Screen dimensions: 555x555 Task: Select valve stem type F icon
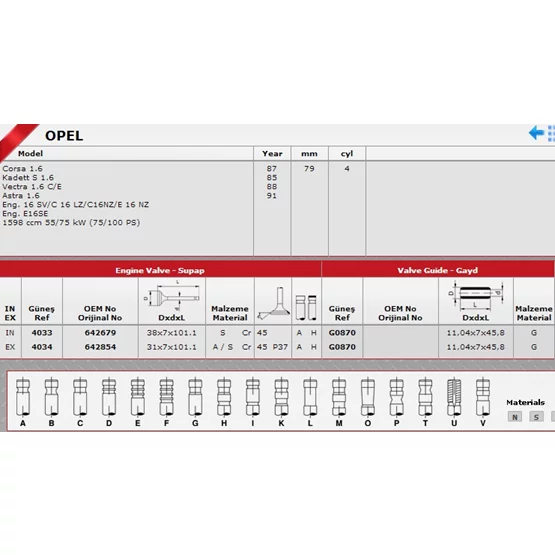coord(166,397)
